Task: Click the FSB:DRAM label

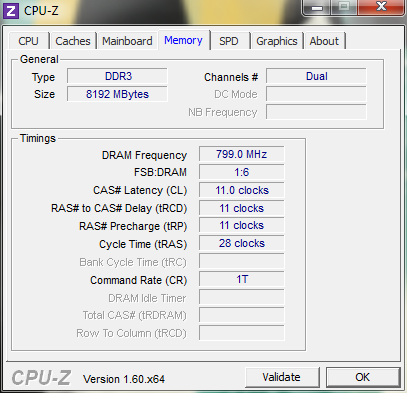Action: (x=160, y=172)
